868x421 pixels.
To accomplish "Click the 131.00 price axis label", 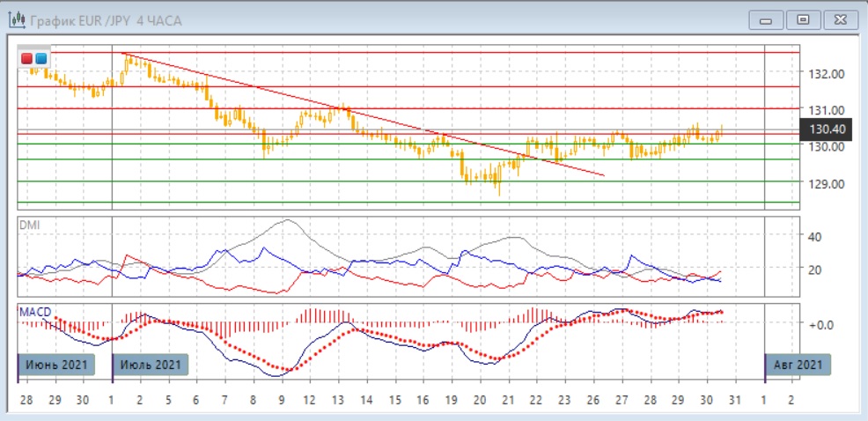I will click(827, 110).
